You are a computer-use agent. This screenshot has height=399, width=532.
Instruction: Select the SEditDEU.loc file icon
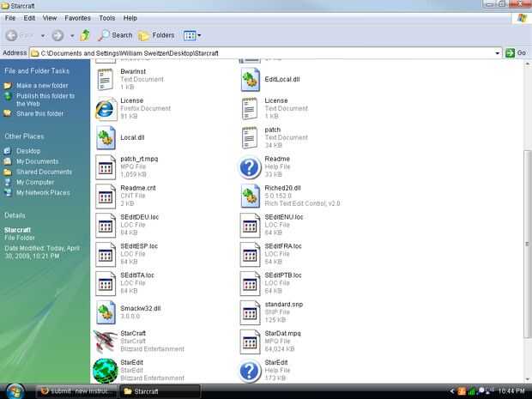[x=106, y=226]
